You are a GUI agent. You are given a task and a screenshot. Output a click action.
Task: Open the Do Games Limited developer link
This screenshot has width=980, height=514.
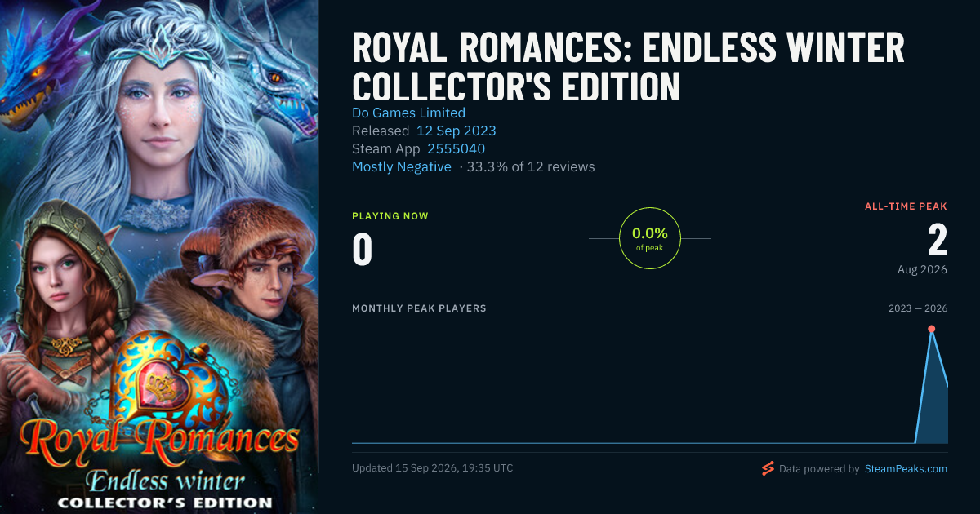coord(408,113)
